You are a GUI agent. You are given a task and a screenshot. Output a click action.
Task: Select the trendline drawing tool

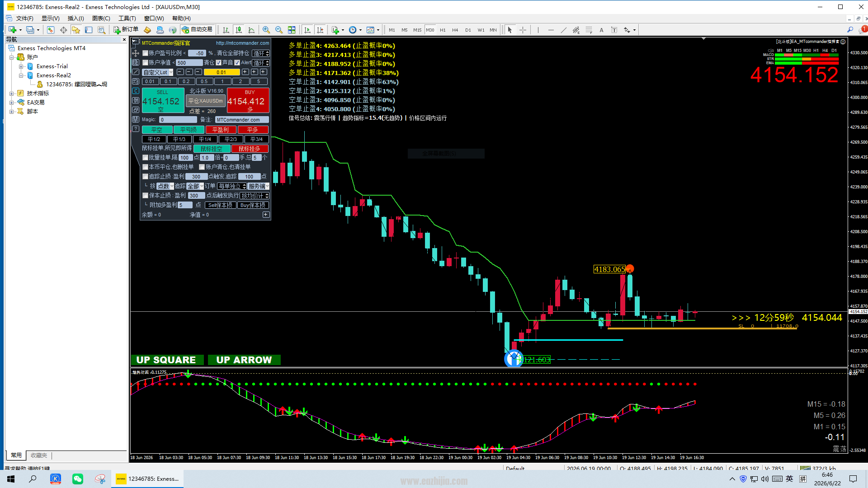pos(563,30)
